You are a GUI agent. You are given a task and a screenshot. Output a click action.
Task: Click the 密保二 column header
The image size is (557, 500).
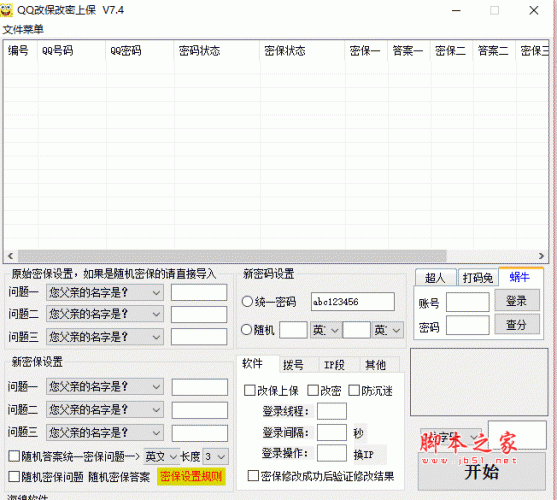[x=451, y=51]
